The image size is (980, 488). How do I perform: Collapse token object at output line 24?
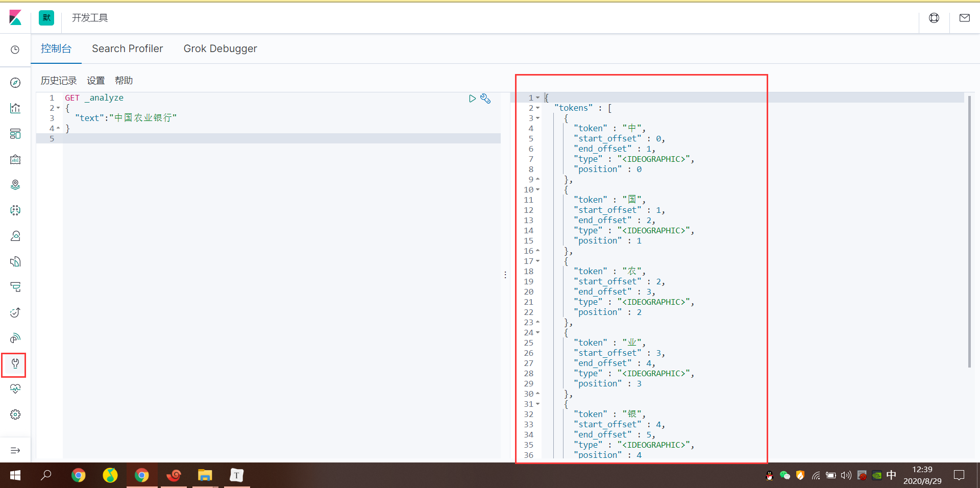[537, 332]
